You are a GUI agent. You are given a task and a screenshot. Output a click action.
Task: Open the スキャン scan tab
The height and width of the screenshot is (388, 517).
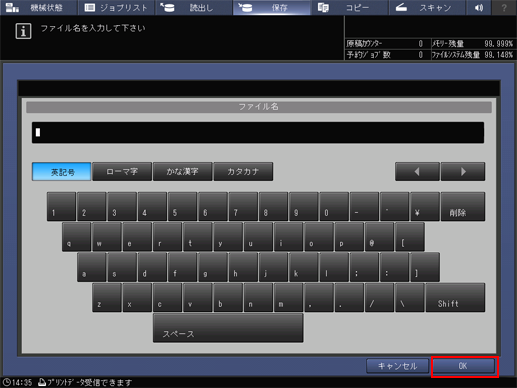pos(427,7)
